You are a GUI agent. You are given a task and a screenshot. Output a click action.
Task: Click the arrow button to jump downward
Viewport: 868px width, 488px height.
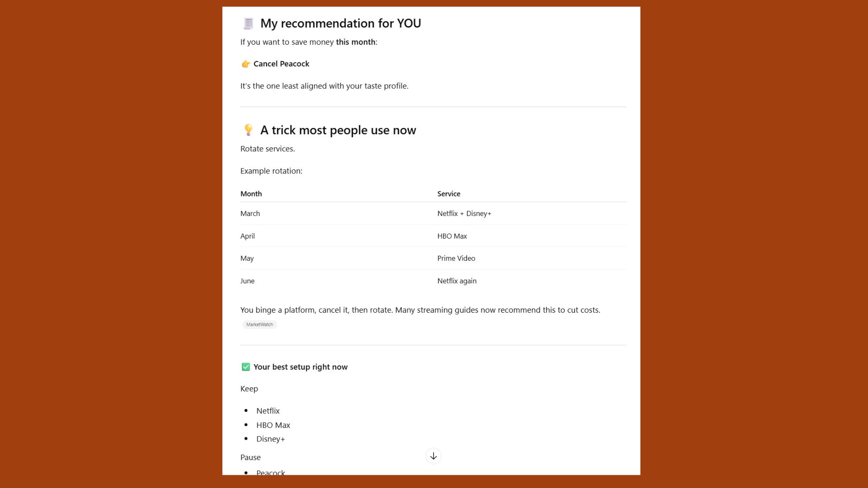(x=434, y=456)
